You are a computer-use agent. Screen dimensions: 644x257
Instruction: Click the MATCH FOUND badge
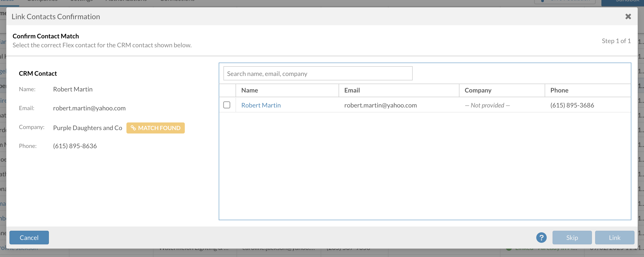click(x=156, y=128)
